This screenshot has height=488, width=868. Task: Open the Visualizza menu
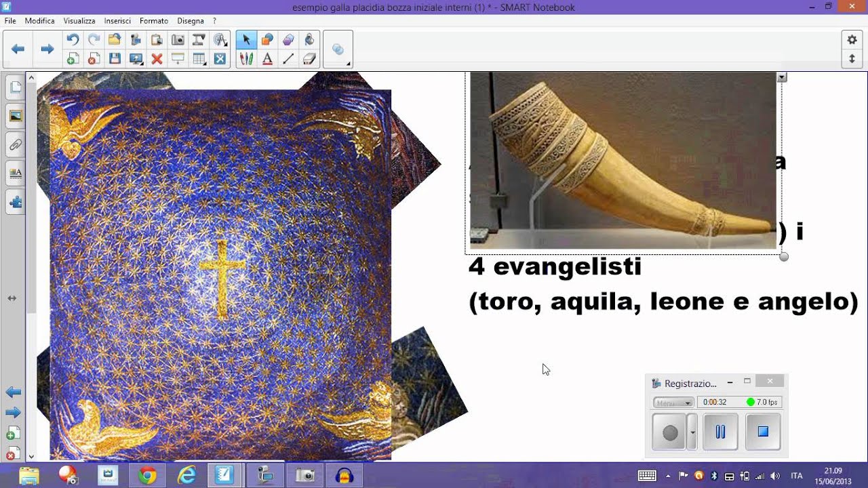pos(79,21)
